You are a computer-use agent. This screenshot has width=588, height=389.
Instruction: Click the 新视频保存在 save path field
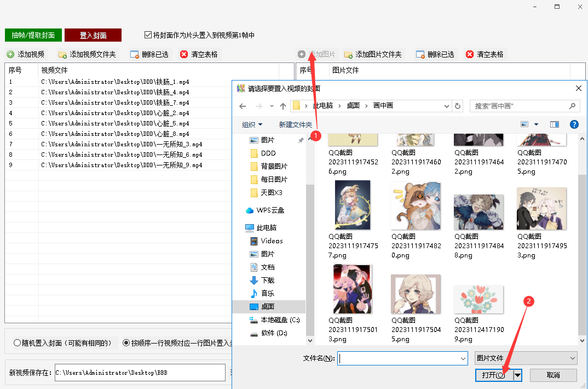click(140, 373)
